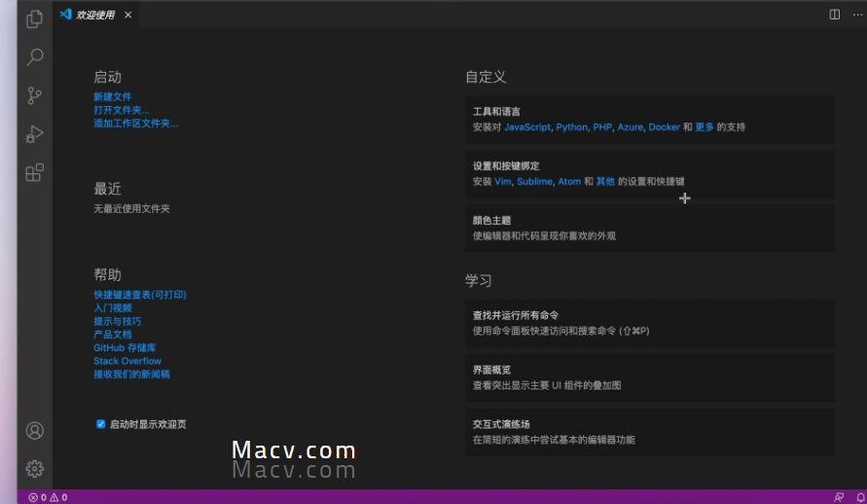Click the 更多 link in 工具和语言

point(704,127)
